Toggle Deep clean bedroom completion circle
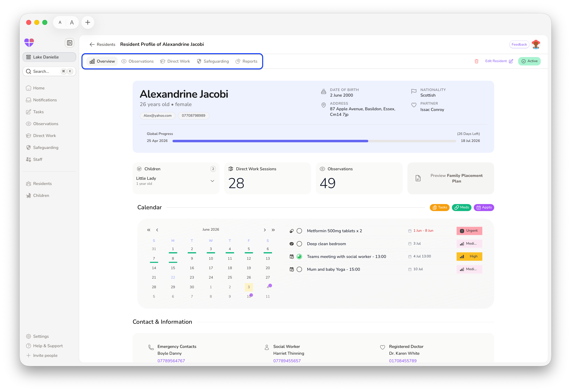This screenshot has width=571, height=392. 299,244
